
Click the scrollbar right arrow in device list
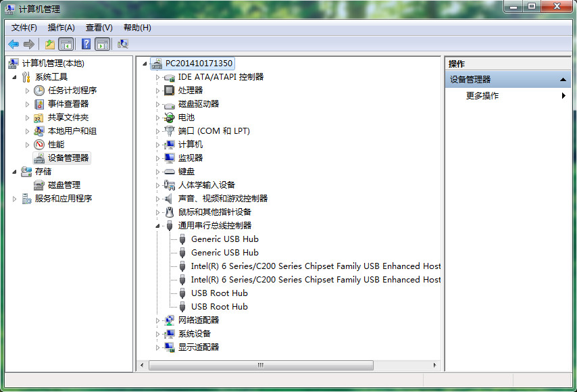point(435,365)
